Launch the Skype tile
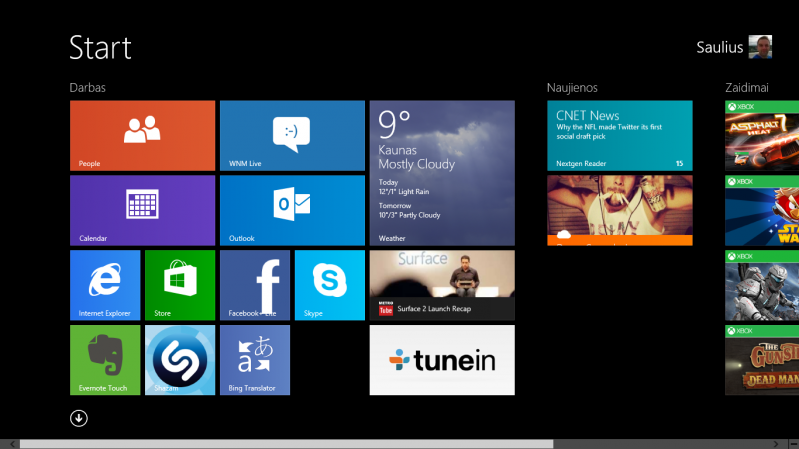 pos(330,285)
